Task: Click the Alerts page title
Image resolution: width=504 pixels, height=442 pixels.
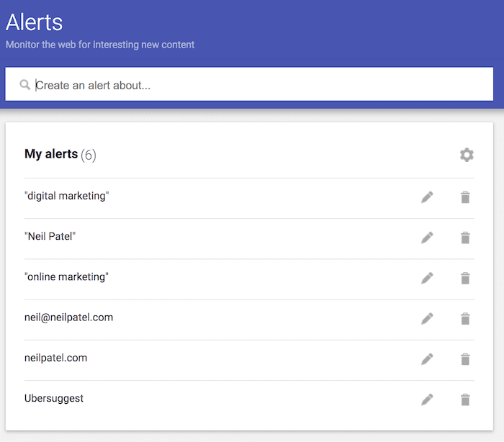Action: point(34,22)
